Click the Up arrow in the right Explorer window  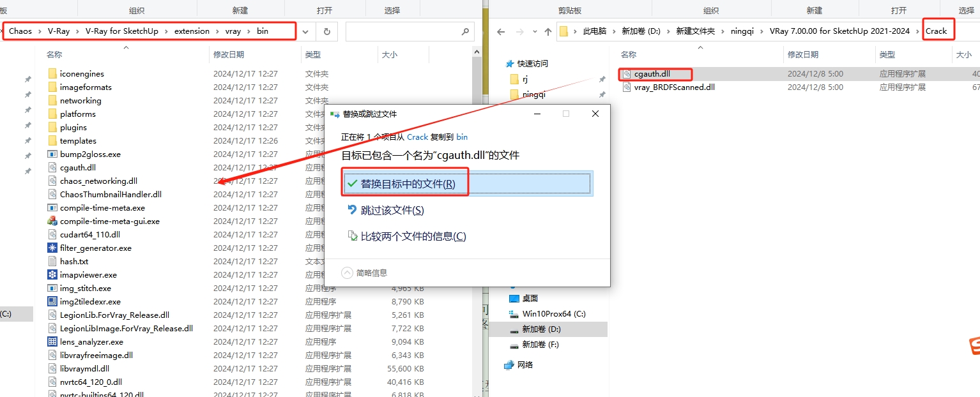pyautogui.click(x=547, y=31)
